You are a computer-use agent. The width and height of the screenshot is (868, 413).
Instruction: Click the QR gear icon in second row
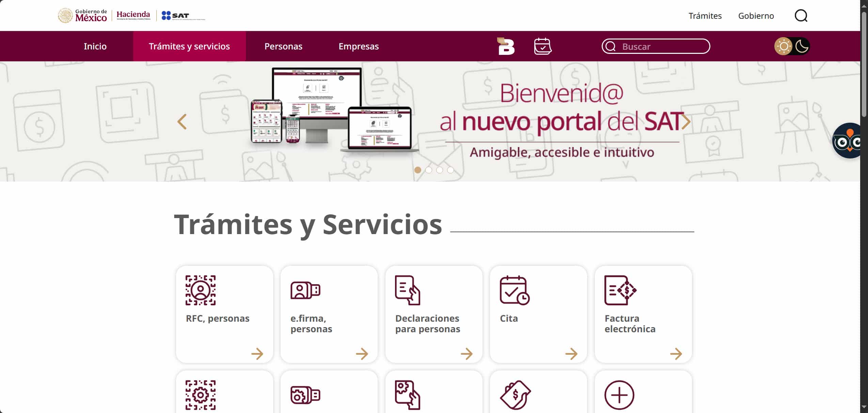[x=200, y=395]
